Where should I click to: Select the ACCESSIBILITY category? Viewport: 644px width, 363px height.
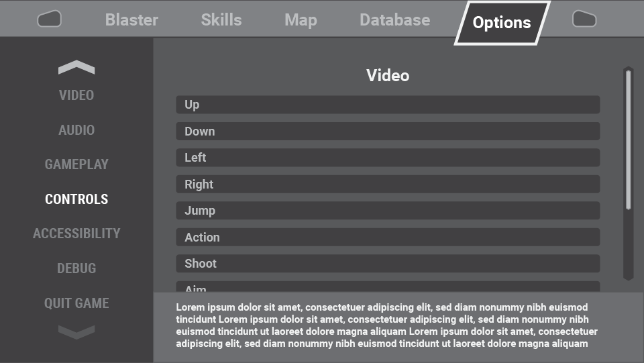76,234
